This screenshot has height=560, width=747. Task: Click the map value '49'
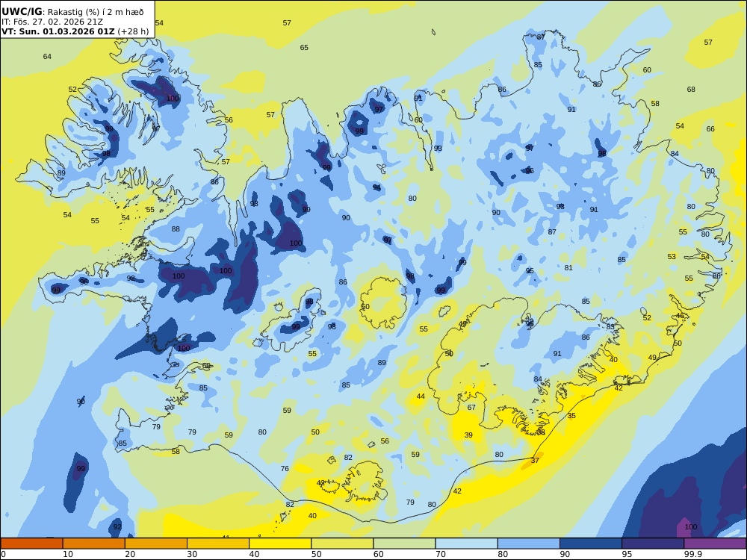point(652,358)
